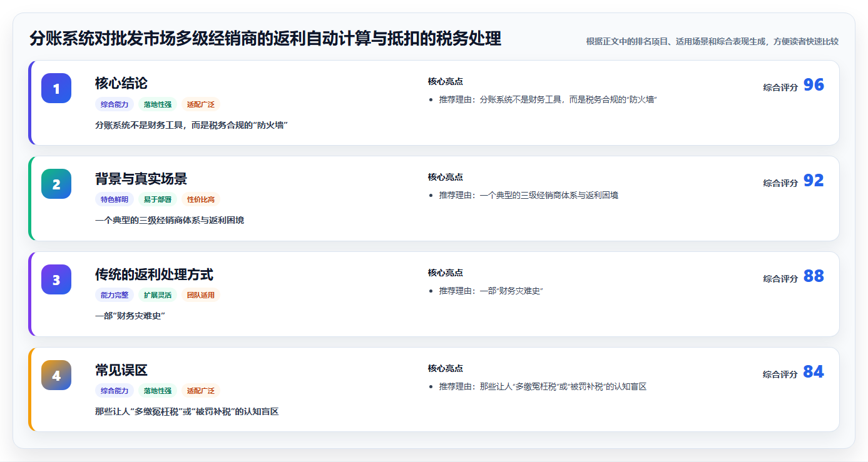Click the score value 96
The height and width of the screenshot is (462, 868).
point(814,85)
